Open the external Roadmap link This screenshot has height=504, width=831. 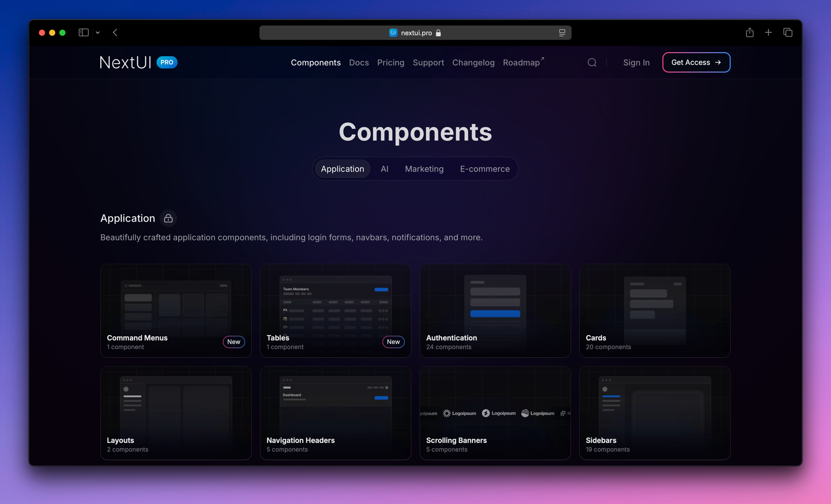(x=523, y=62)
